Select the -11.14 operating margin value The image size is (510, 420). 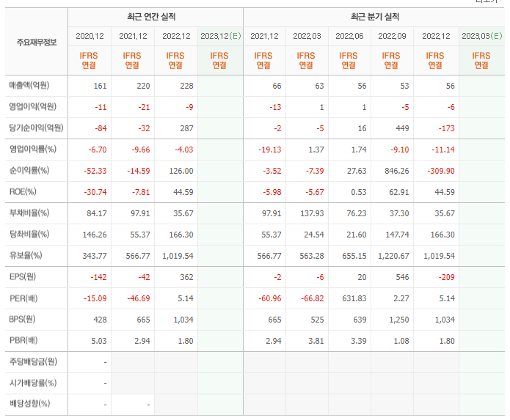click(443, 150)
